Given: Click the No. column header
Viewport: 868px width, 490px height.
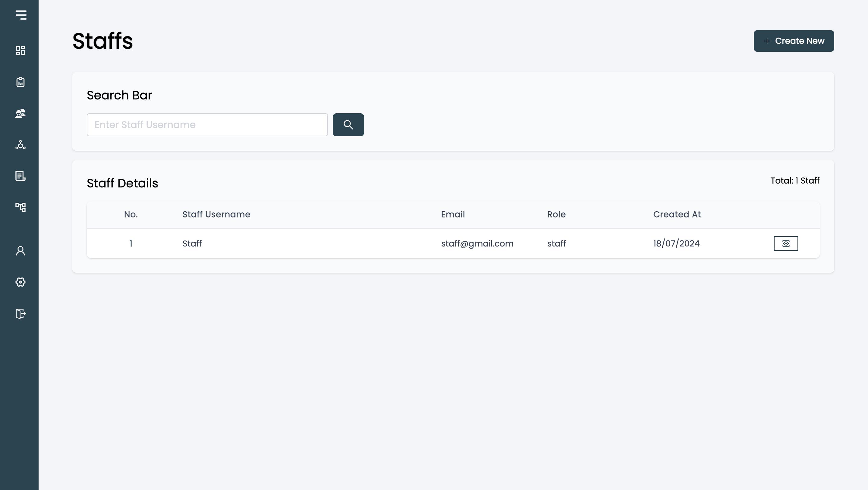Looking at the screenshot, I should pos(131,214).
